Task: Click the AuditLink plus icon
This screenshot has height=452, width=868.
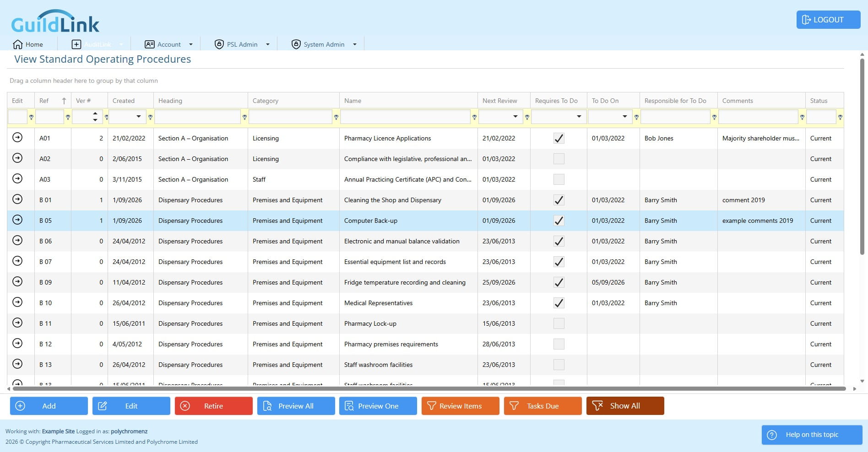Action: [x=76, y=44]
